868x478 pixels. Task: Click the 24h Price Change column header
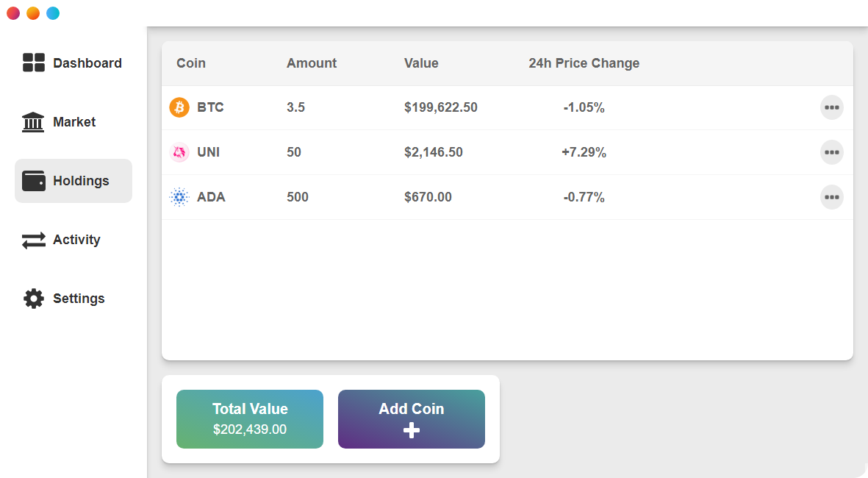584,63
